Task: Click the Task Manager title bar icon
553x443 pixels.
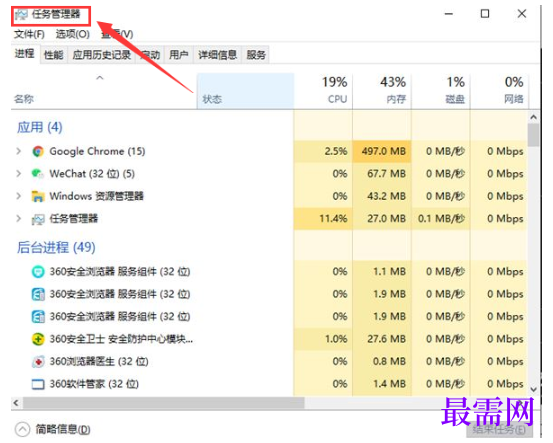Action: click(x=21, y=15)
